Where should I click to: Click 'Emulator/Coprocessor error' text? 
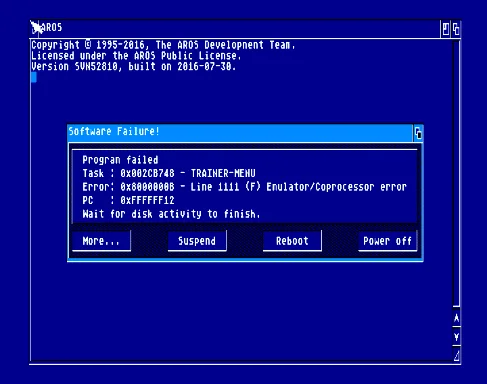click(x=336, y=187)
